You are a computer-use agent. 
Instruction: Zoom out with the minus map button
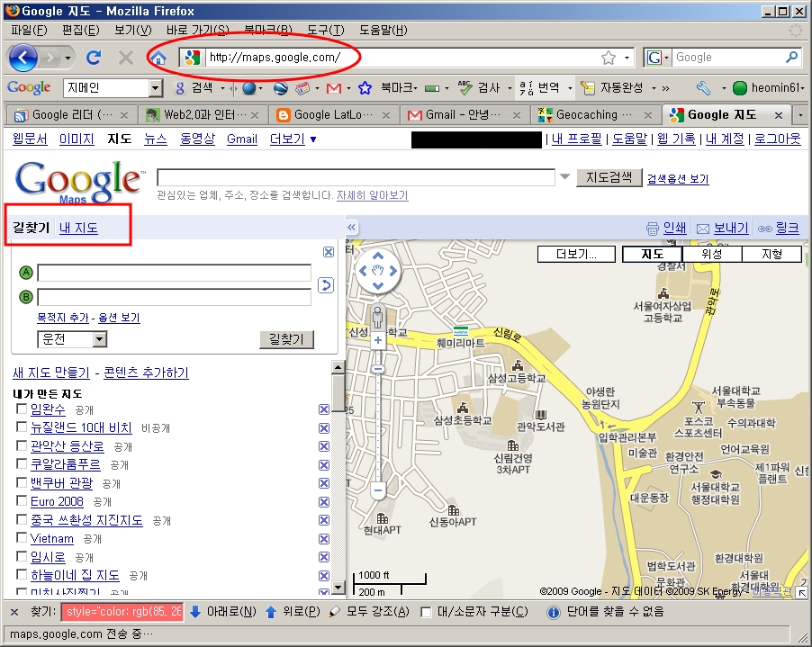[378, 490]
